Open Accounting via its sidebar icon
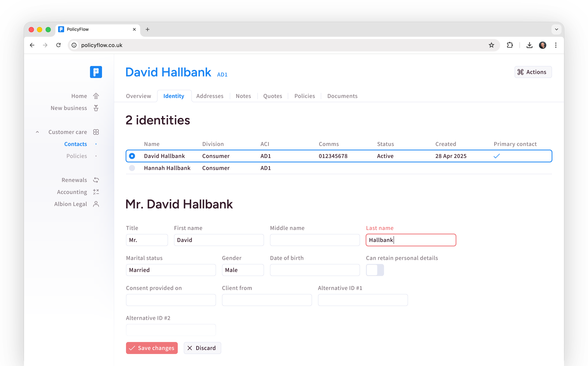 coord(96,192)
